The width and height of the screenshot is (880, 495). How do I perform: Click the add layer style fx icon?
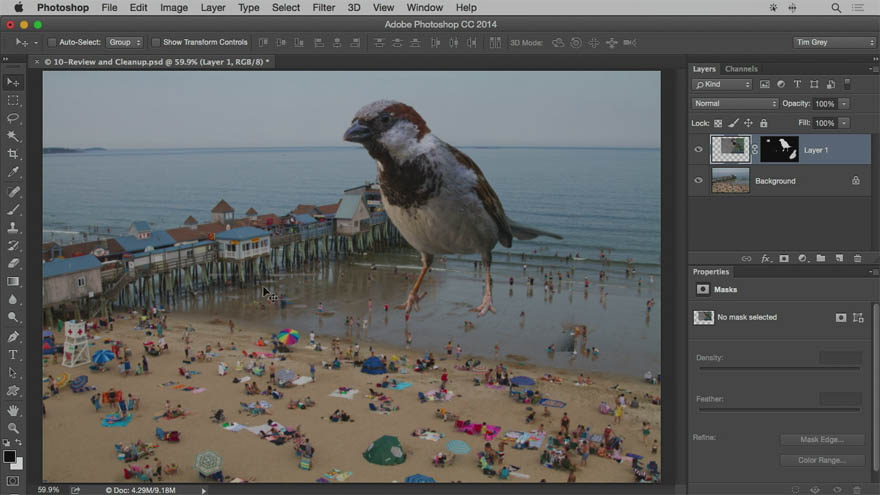[766, 259]
